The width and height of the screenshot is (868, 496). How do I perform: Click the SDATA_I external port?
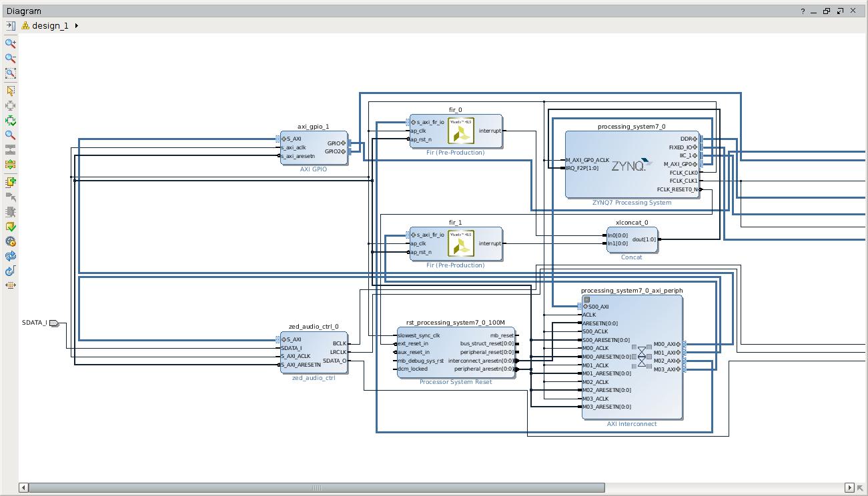pyautogui.click(x=53, y=323)
